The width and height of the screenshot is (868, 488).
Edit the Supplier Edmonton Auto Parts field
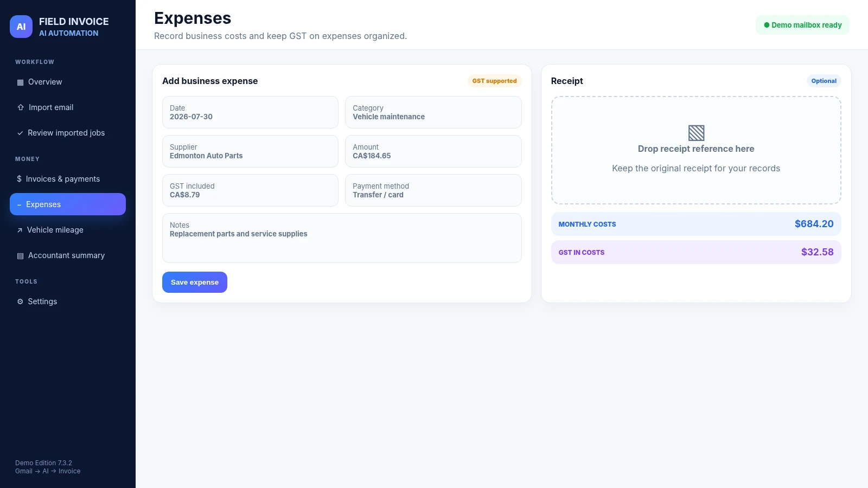tap(250, 151)
